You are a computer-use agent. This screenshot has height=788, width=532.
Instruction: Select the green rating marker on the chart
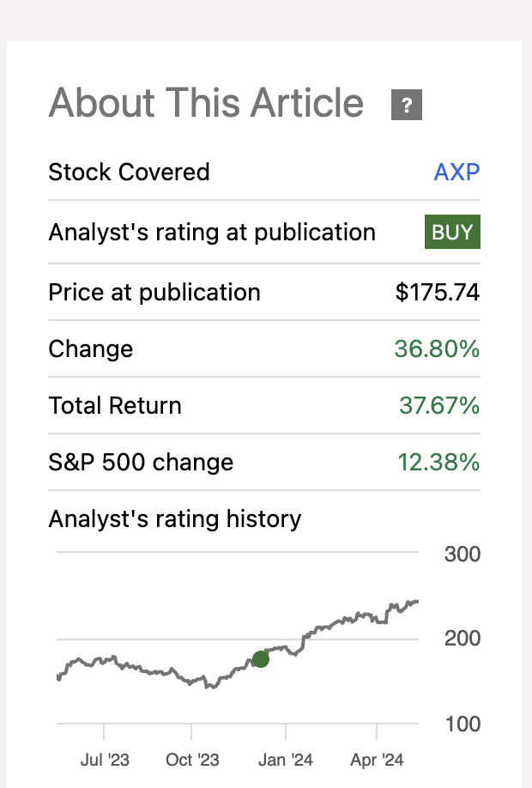pos(262,659)
